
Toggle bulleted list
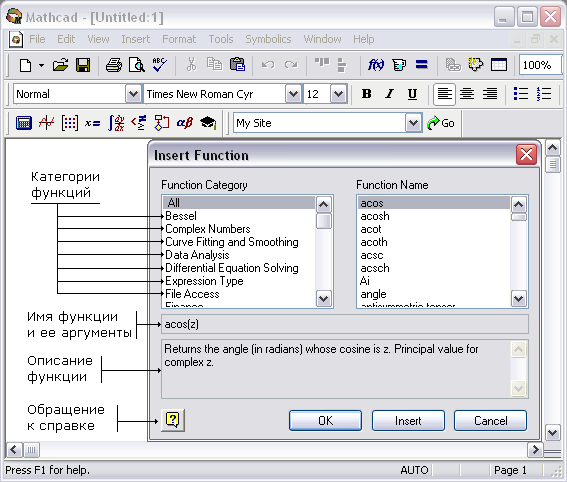tap(521, 94)
